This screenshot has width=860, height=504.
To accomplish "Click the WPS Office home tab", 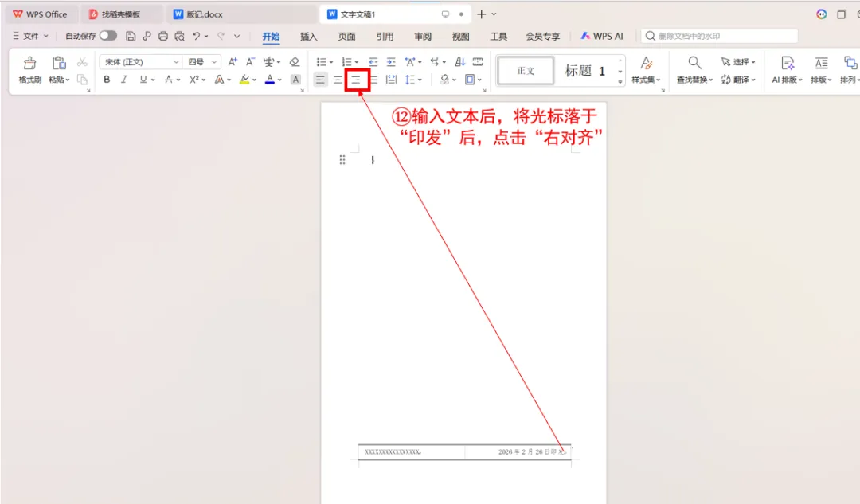I will (40, 14).
